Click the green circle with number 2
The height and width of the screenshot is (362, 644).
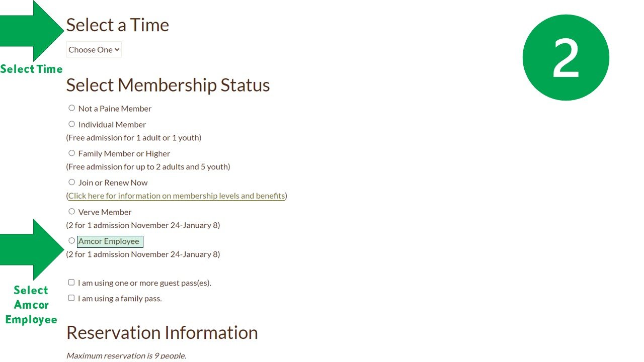click(566, 57)
